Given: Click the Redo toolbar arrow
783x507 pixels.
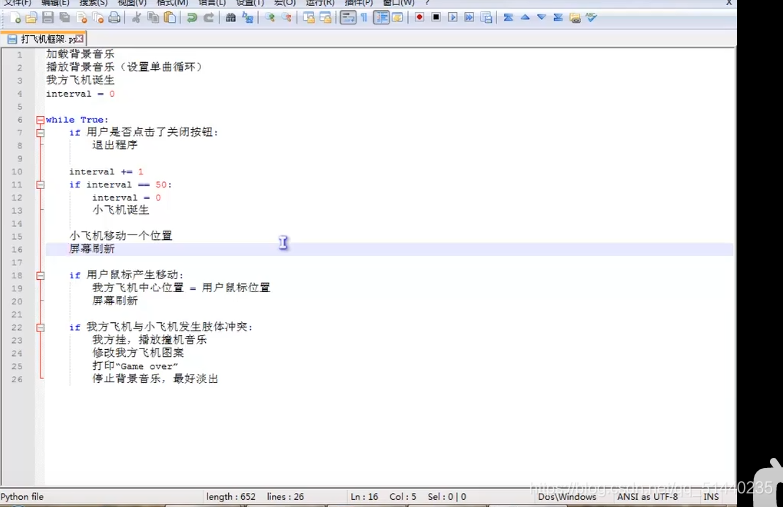Looking at the screenshot, I should click(x=208, y=18).
